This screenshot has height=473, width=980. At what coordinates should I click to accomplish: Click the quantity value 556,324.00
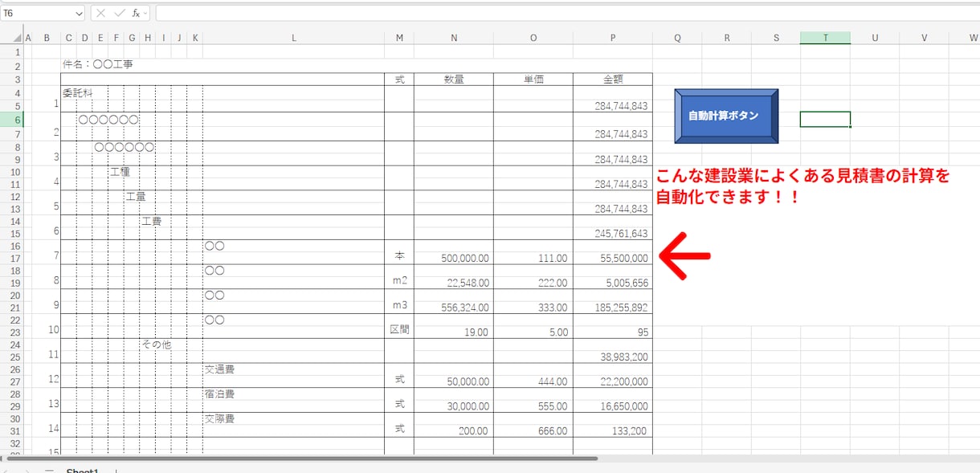[465, 308]
